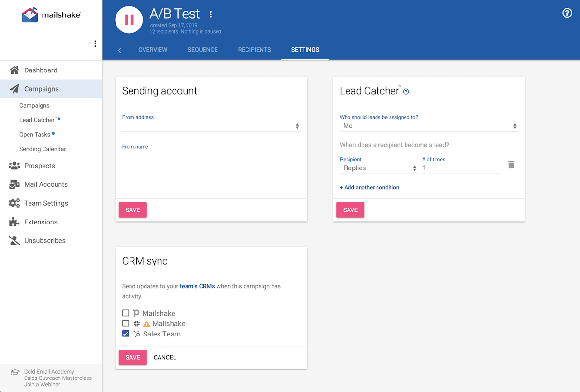The width and height of the screenshot is (580, 392).
Task: Click the Pipedrive icon beside Mailshake
Action: pos(136,313)
